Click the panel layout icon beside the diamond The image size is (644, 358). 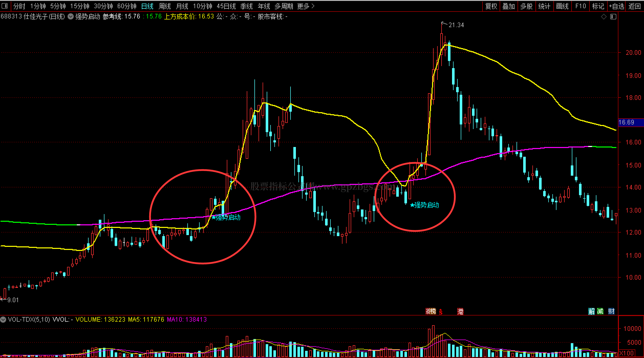613,17
